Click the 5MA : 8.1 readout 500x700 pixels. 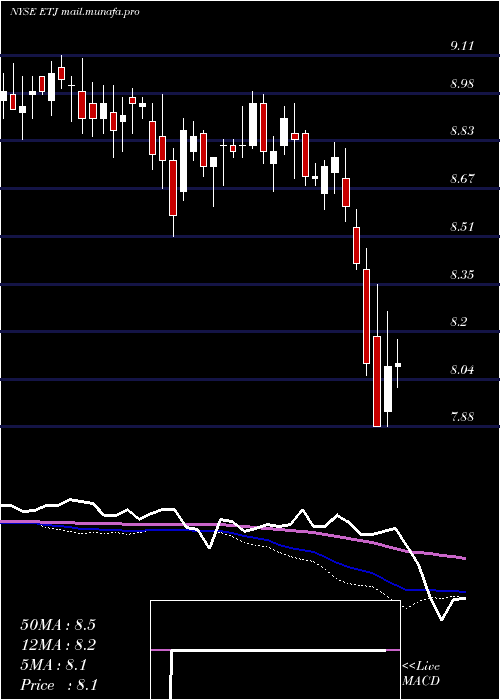(x=54, y=665)
